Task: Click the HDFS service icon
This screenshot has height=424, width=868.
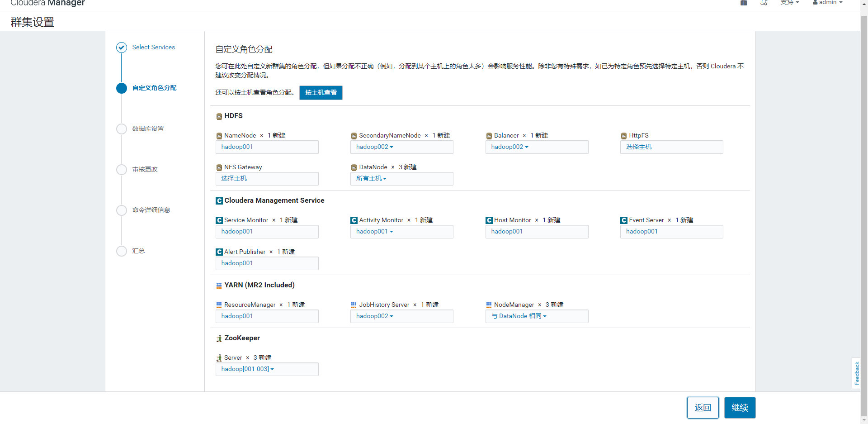Action: (x=219, y=116)
